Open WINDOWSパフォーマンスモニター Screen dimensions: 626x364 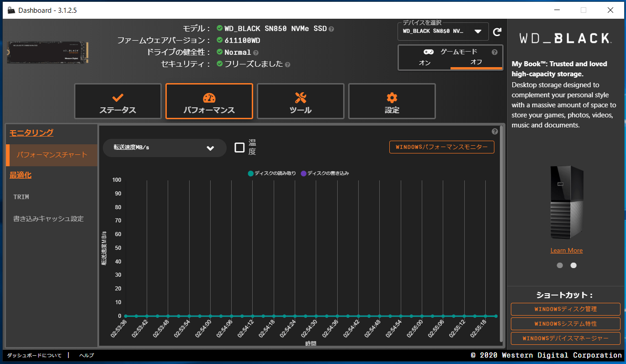[442, 147]
